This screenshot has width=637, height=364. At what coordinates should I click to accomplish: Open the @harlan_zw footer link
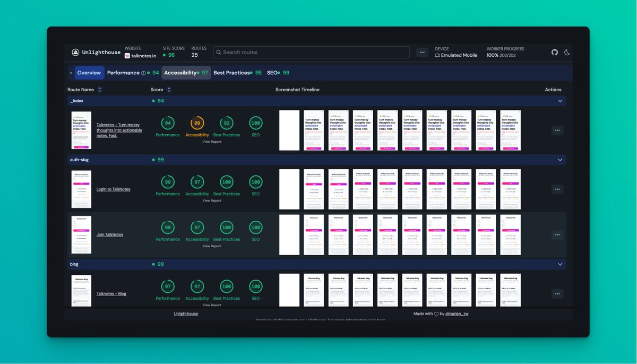coord(456,314)
